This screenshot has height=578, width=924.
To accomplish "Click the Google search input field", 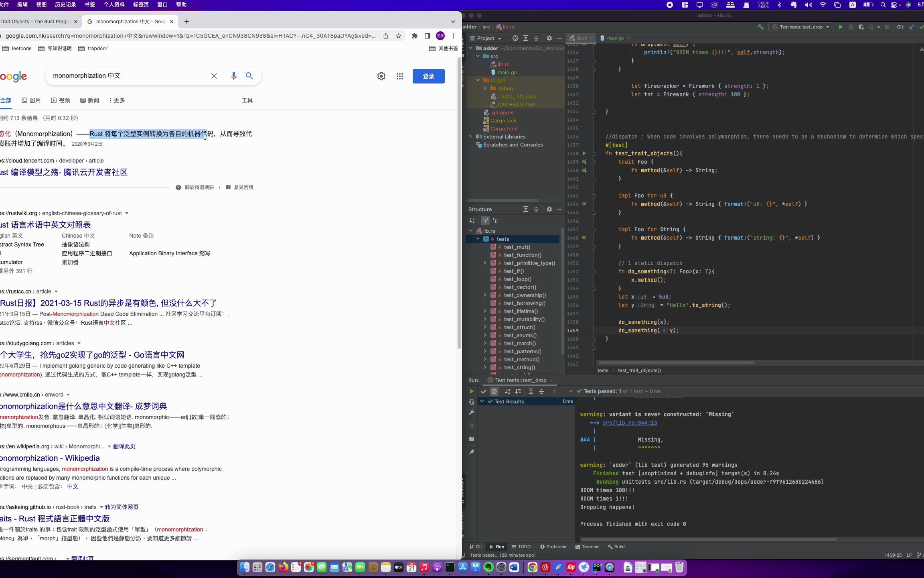I will pos(128,76).
